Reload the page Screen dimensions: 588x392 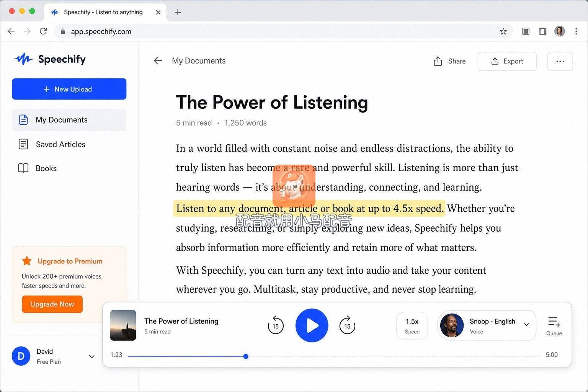coord(43,31)
